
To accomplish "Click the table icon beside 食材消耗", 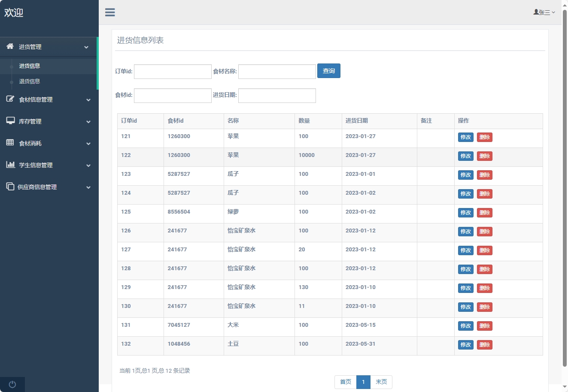I will tap(10, 143).
